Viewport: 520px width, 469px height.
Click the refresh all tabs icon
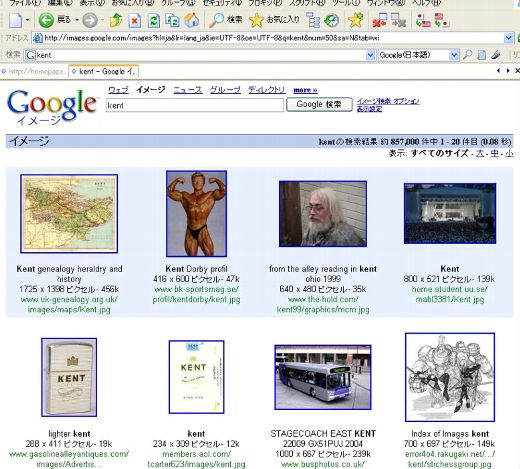click(173, 21)
